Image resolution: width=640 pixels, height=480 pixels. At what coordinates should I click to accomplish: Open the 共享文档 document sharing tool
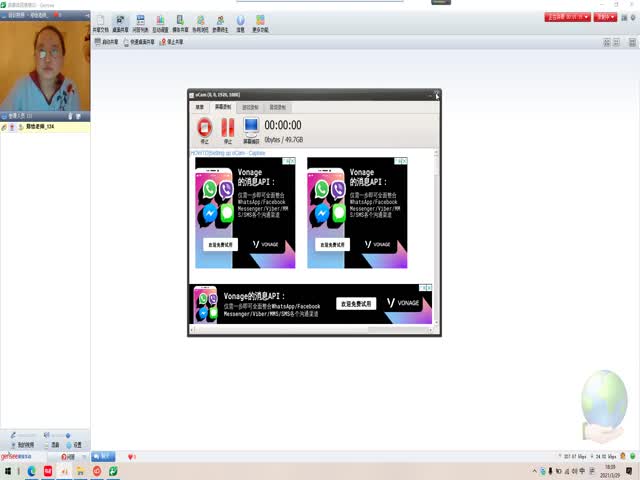[101, 22]
